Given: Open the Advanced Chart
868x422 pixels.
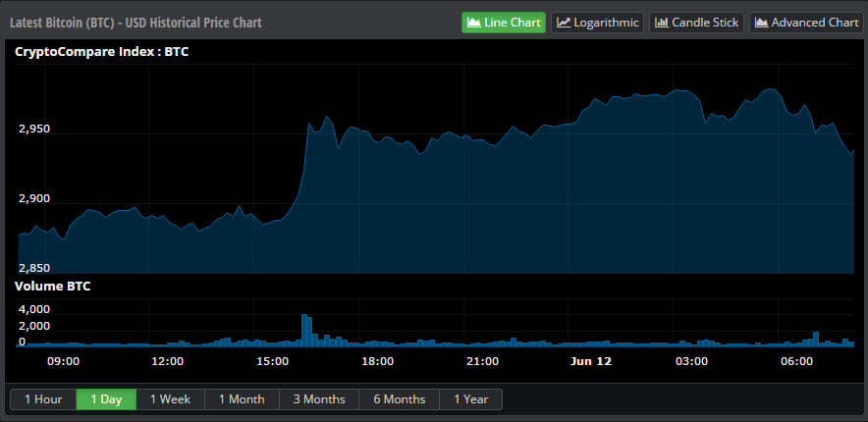Looking at the screenshot, I should point(806,22).
